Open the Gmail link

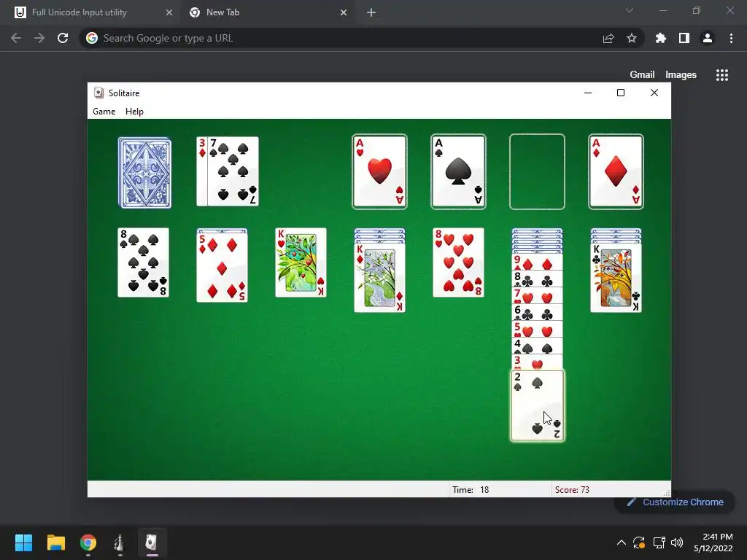642,75
